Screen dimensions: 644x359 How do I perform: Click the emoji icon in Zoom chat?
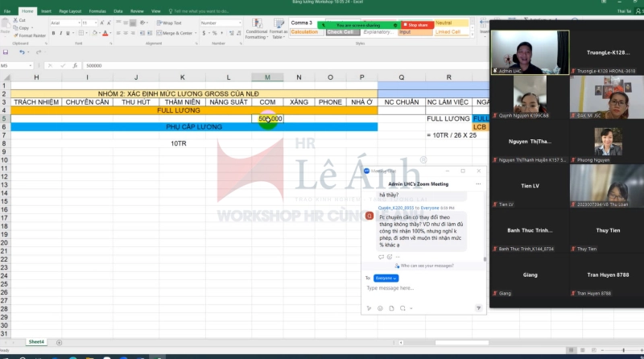click(x=381, y=307)
